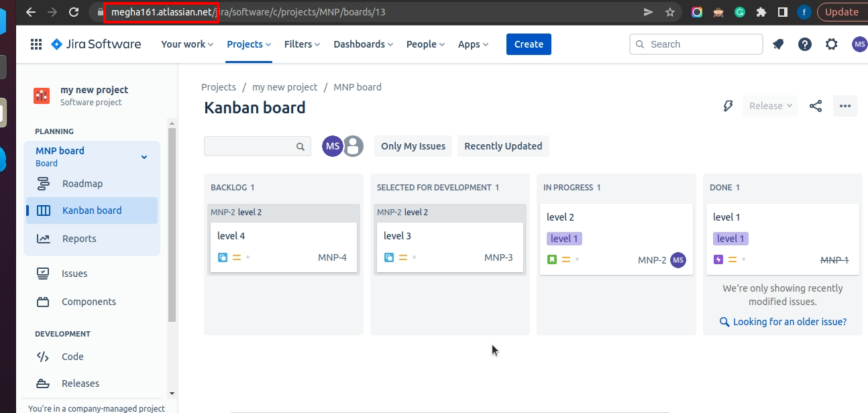Click the epic type icon on MNP-1
Viewport: 868px width, 413px height.
tap(718, 259)
